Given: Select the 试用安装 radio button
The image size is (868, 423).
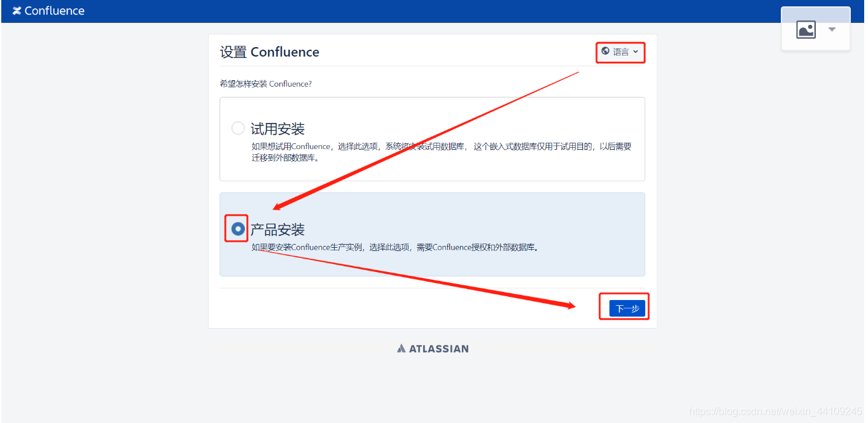Looking at the screenshot, I should [x=238, y=129].
